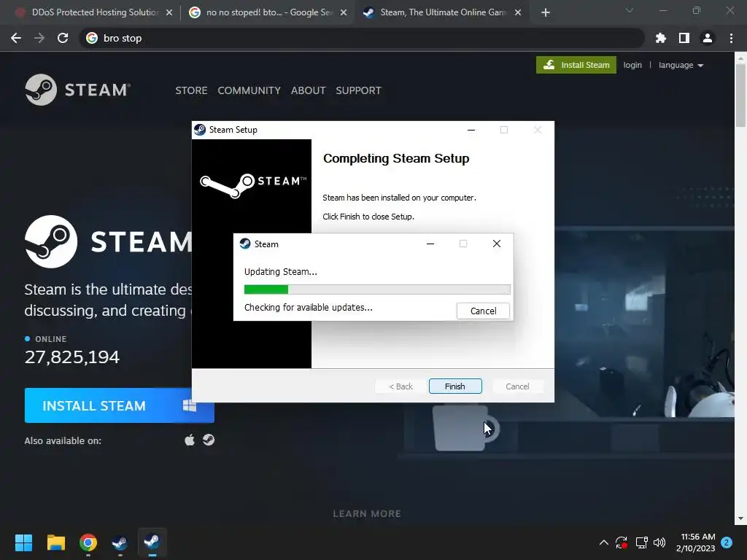Click the sync status tray icon
747x560 pixels.
pos(622,542)
